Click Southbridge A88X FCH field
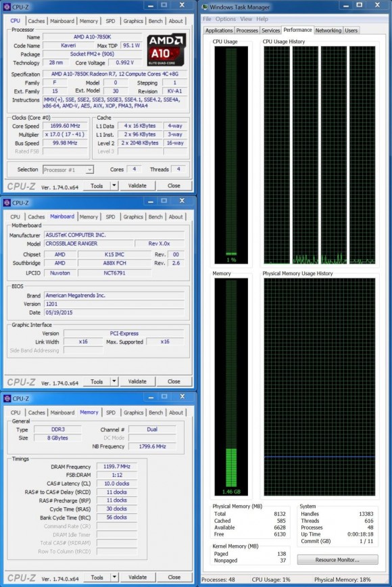Viewport: 392px width, 587px height. tap(114, 263)
